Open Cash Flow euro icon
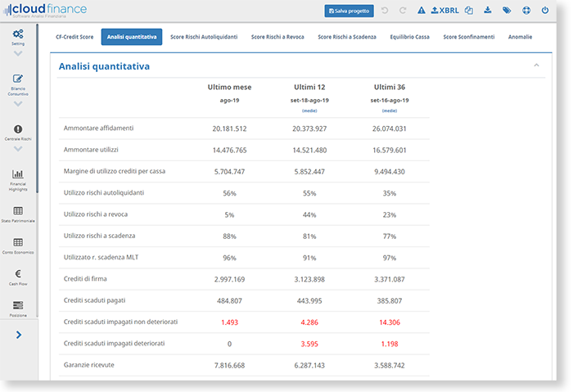573x392 pixels. [x=18, y=273]
